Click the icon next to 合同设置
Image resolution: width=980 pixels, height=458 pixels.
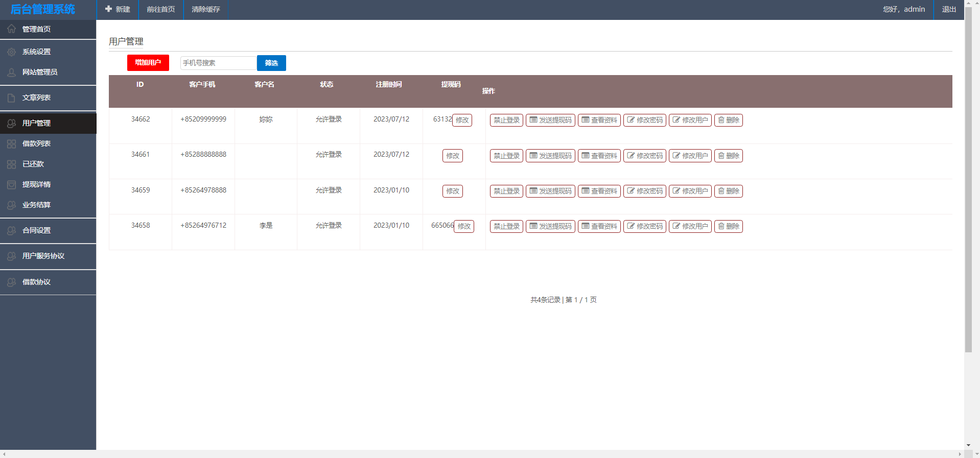11,231
